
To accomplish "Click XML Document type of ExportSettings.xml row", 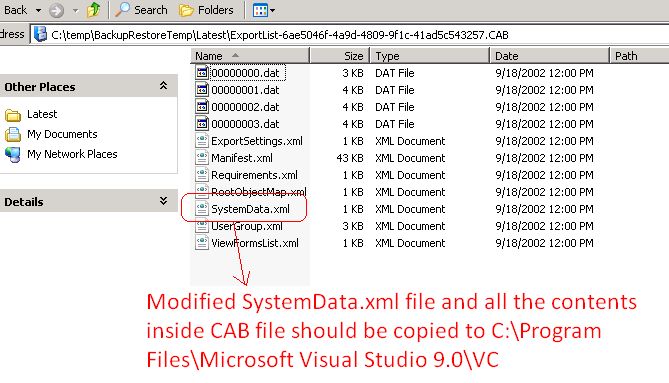I will point(410,141).
